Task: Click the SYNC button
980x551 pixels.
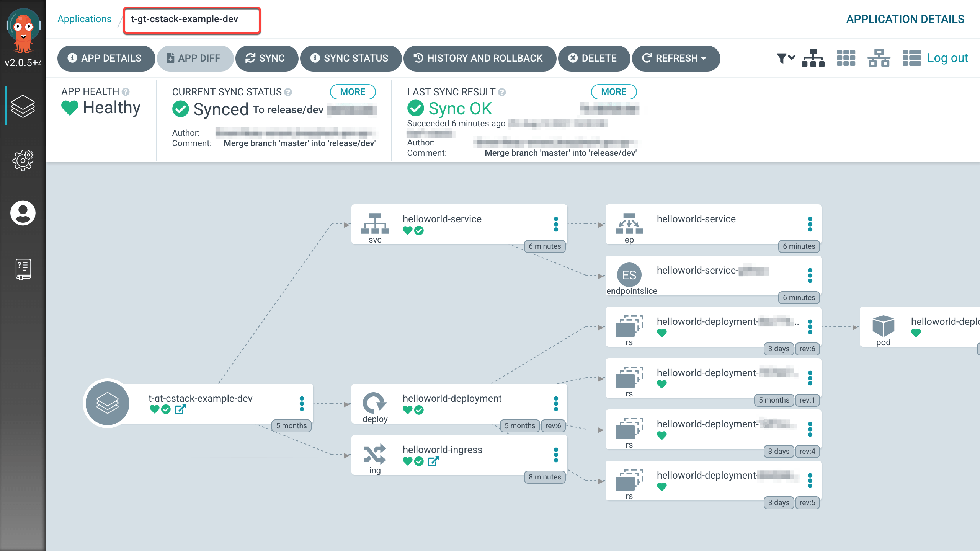Action: point(266,58)
